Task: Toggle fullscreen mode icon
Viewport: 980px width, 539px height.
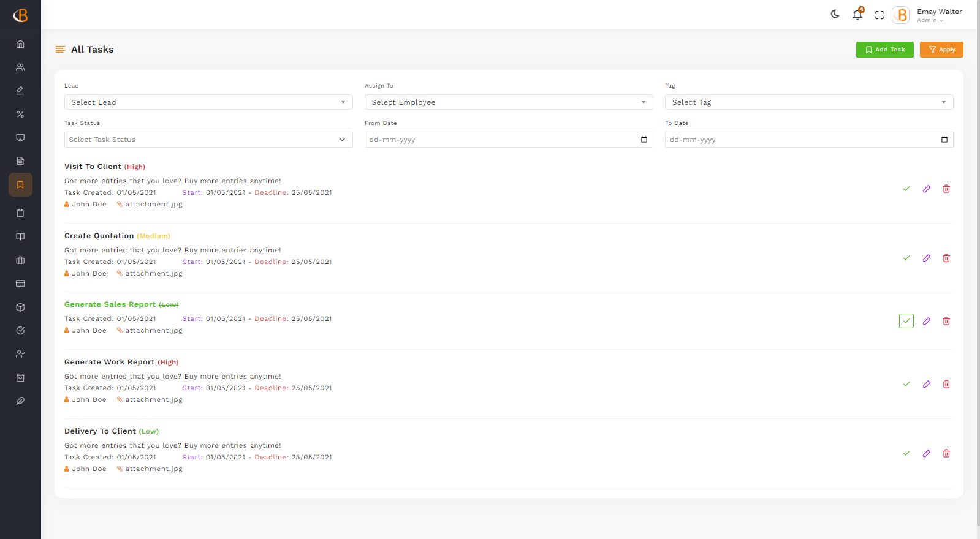Action: (x=879, y=15)
